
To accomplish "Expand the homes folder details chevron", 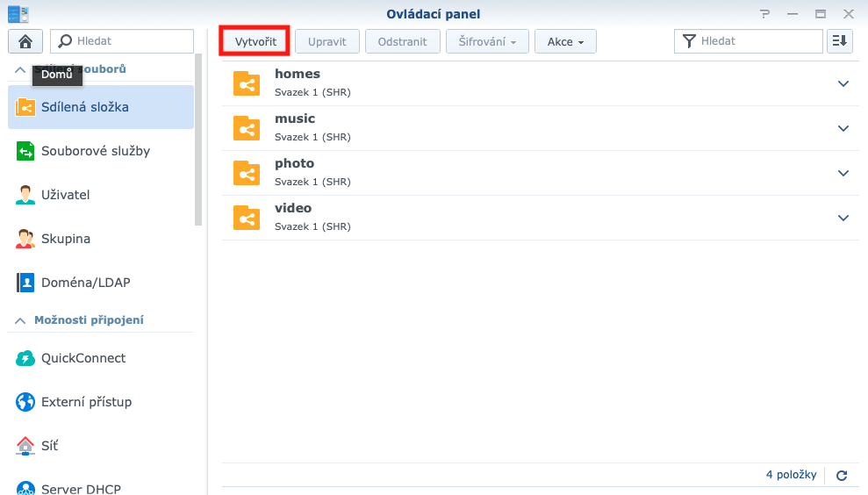I will [843, 84].
